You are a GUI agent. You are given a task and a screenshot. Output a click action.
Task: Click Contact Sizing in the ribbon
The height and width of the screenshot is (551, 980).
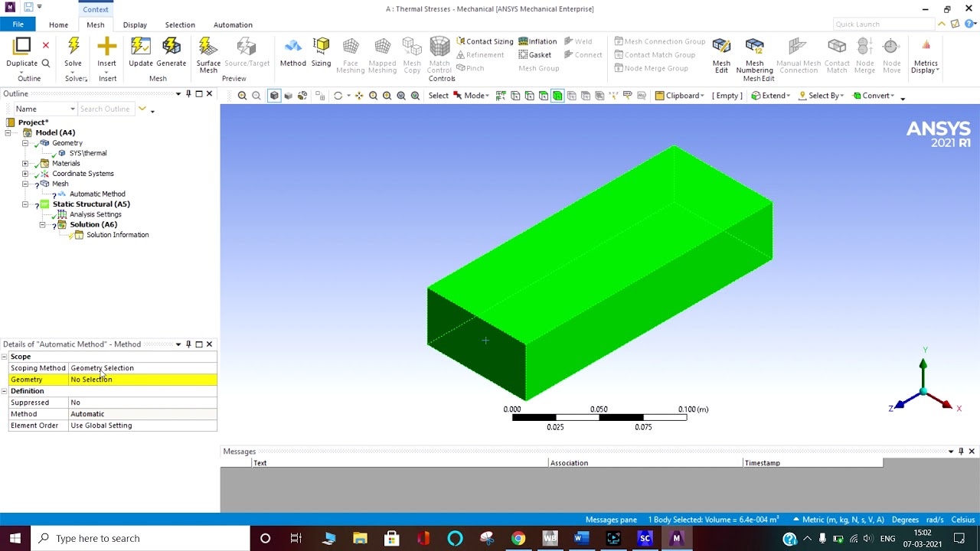[x=485, y=41]
